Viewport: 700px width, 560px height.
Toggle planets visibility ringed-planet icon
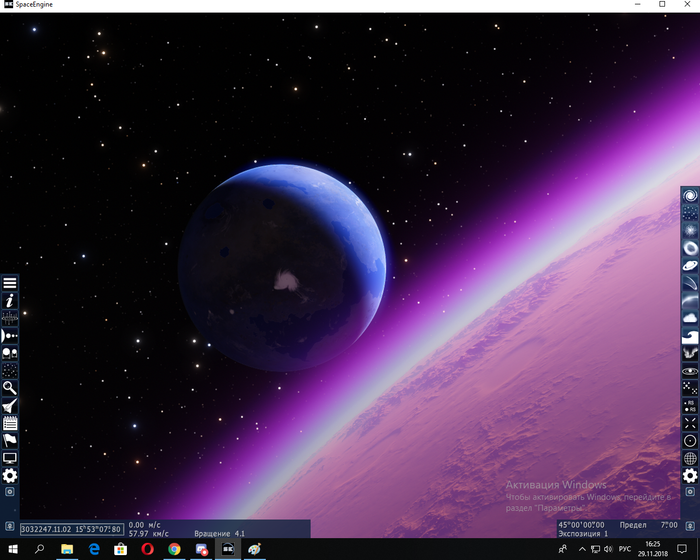(x=690, y=265)
